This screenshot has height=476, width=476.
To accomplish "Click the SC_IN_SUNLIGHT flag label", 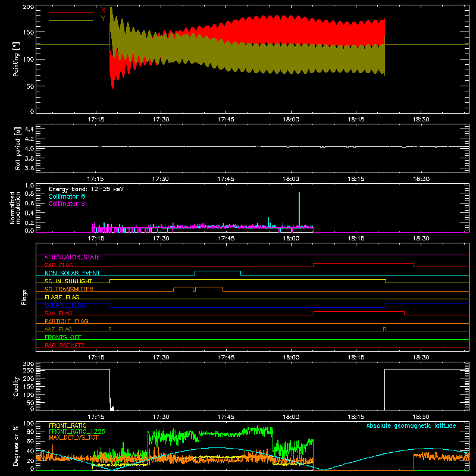I will tap(68, 281).
